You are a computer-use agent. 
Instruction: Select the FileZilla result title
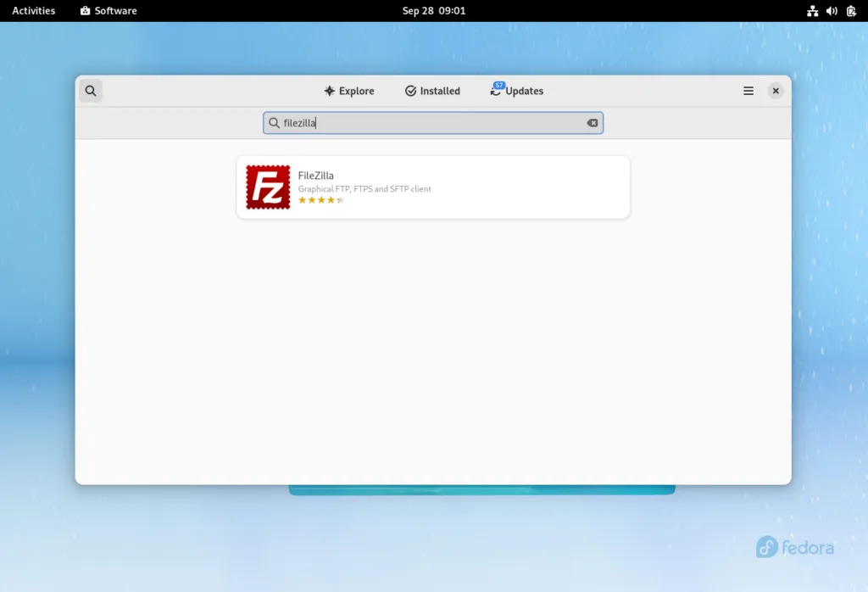[x=315, y=176]
